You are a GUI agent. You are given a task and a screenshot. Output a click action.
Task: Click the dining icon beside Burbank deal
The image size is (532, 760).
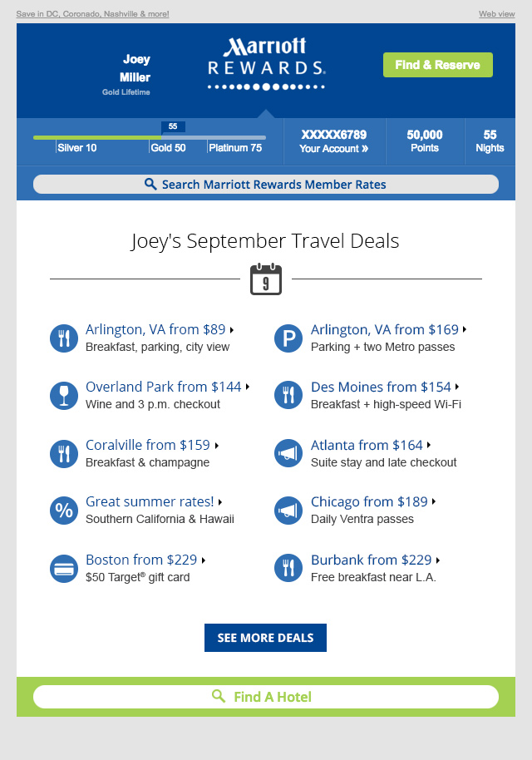(288, 568)
